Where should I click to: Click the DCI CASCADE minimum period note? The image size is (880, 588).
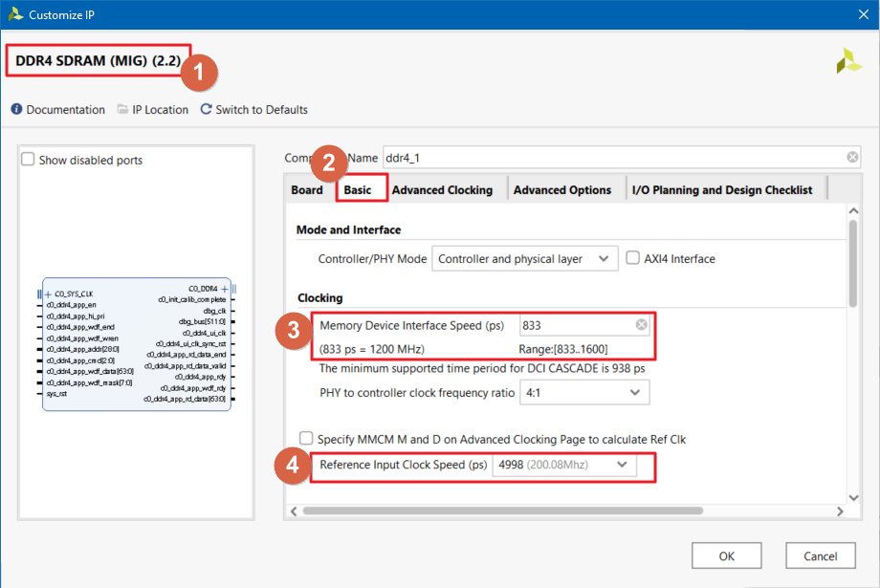tap(482, 369)
